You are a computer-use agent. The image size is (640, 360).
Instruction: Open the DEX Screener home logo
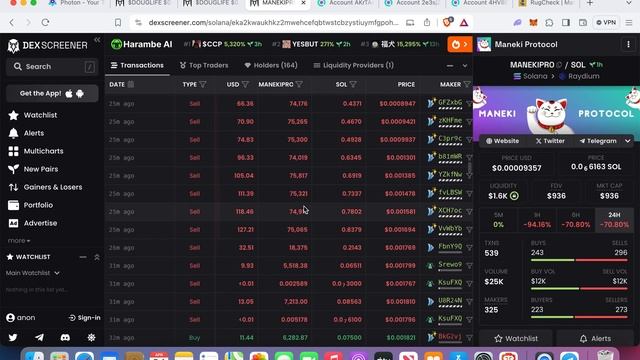(x=47, y=45)
